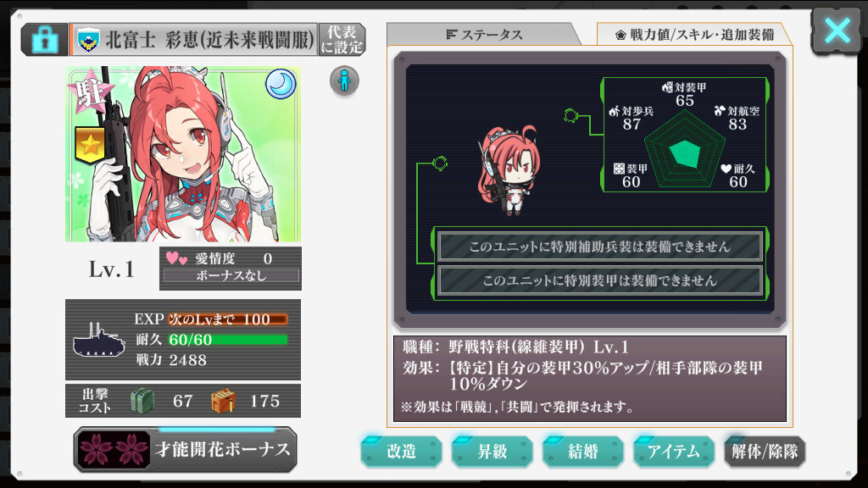
Task: Click the green fuel canister cost icon
Action: tap(142, 401)
